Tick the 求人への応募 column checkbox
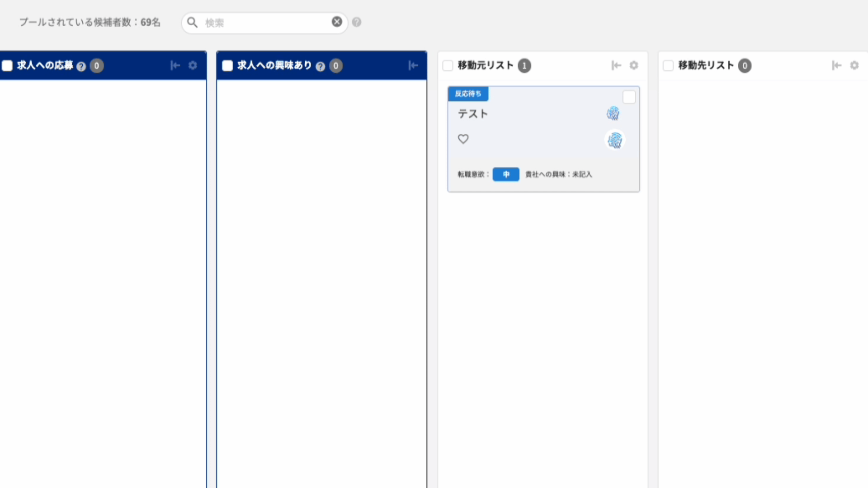Image resolution: width=868 pixels, height=488 pixels. 7,66
